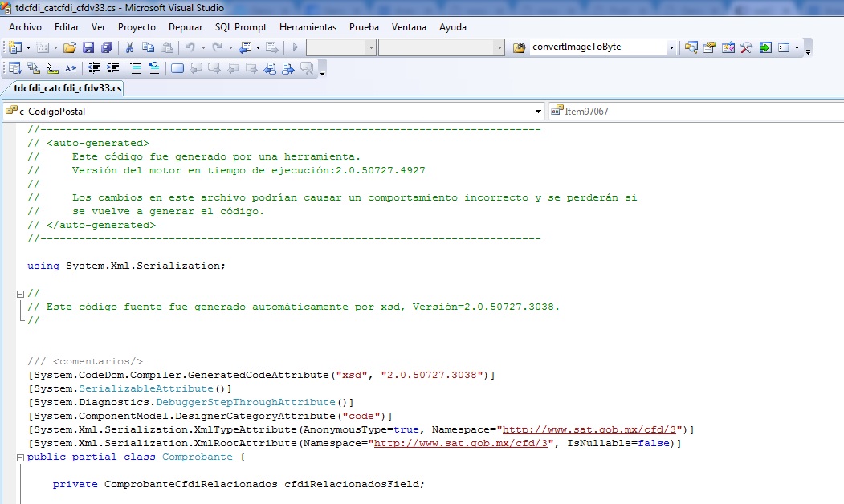
Task: Click the Properties Window icon
Action: click(x=709, y=47)
